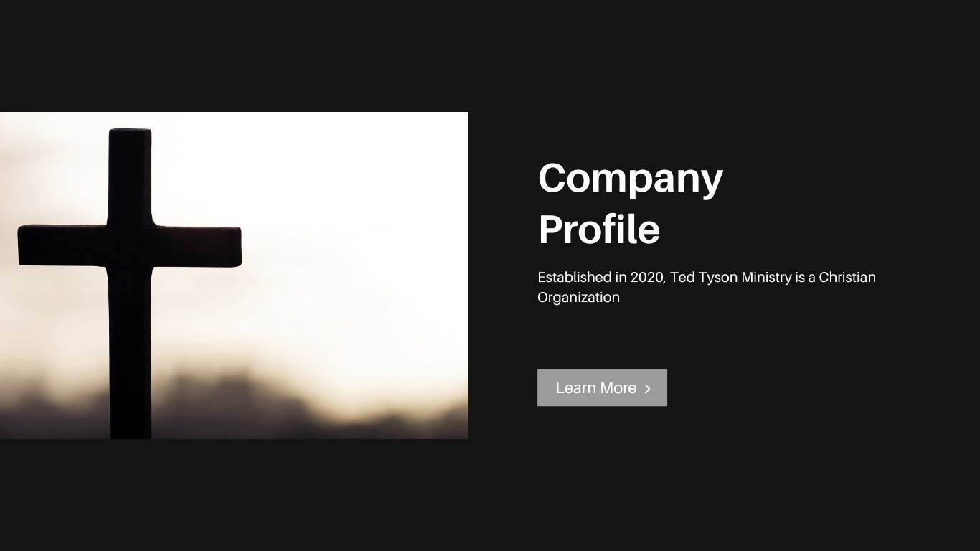Click the word "Christian" in the description
Image resolution: width=980 pixels, height=551 pixels.
[847, 278]
